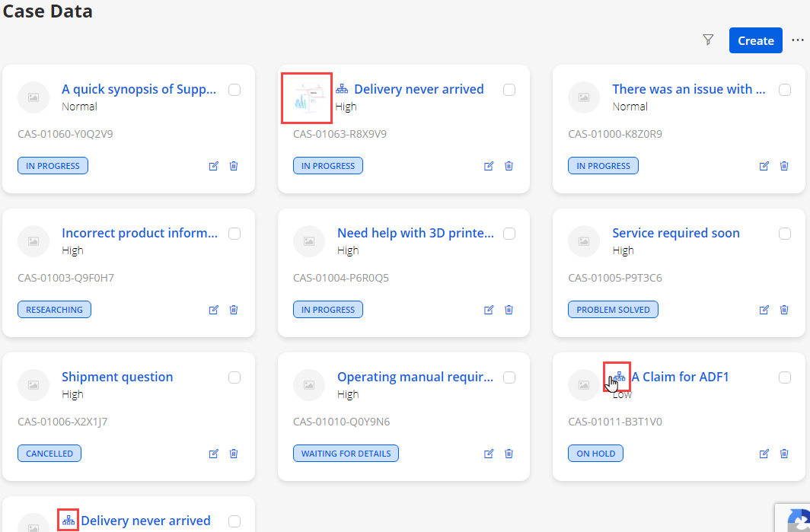Click the Waiting for Details status badge
Viewport: 810px width, 532px height.
pyautogui.click(x=346, y=454)
